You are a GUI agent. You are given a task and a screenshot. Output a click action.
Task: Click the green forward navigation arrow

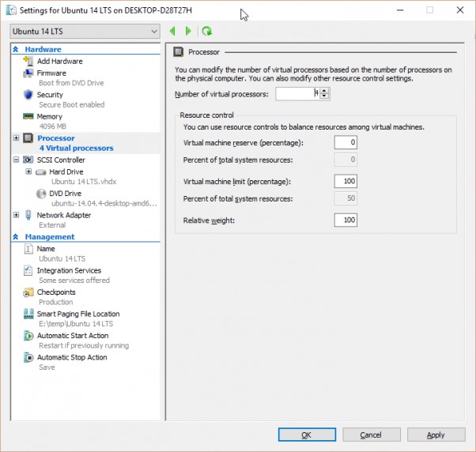(x=188, y=31)
